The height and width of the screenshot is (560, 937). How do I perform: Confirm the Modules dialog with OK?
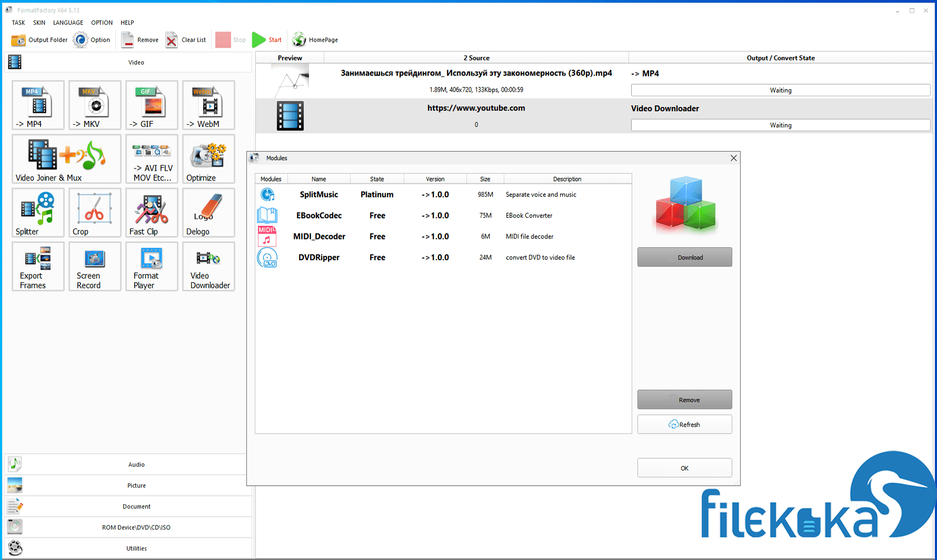[x=684, y=468]
